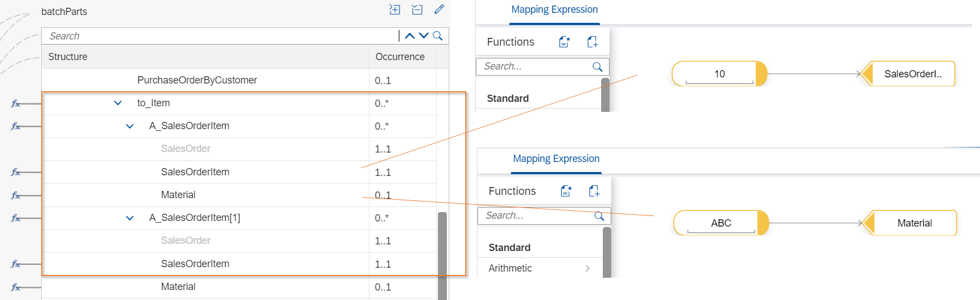The height and width of the screenshot is (300, 980).
Task: Click second functions toolbar icon in lower panel
Action: (x=594, y=191)
